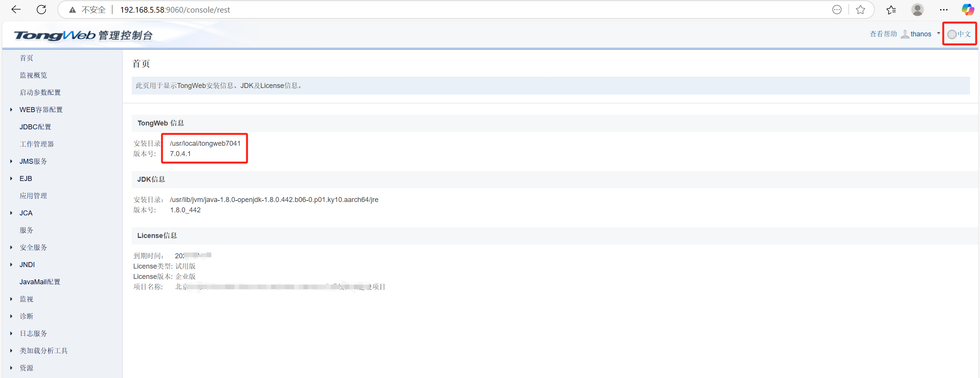This screenshot has height=378, width=980.
Task: Click the globe language icon
Action: 952,34
